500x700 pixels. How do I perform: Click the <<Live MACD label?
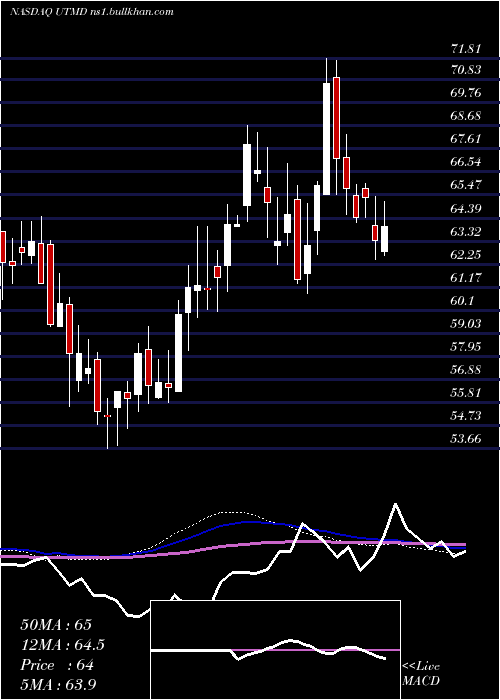pos(421,673)
